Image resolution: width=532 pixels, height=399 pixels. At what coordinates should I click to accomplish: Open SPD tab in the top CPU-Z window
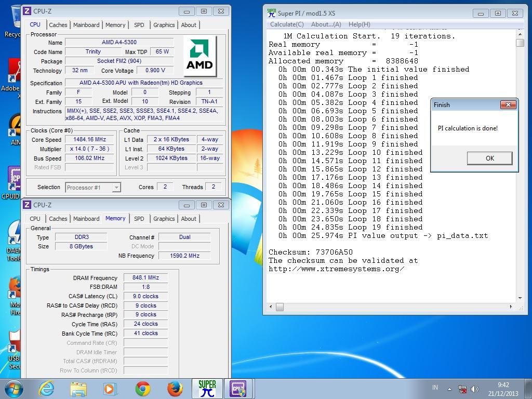(x=139, y=25)
